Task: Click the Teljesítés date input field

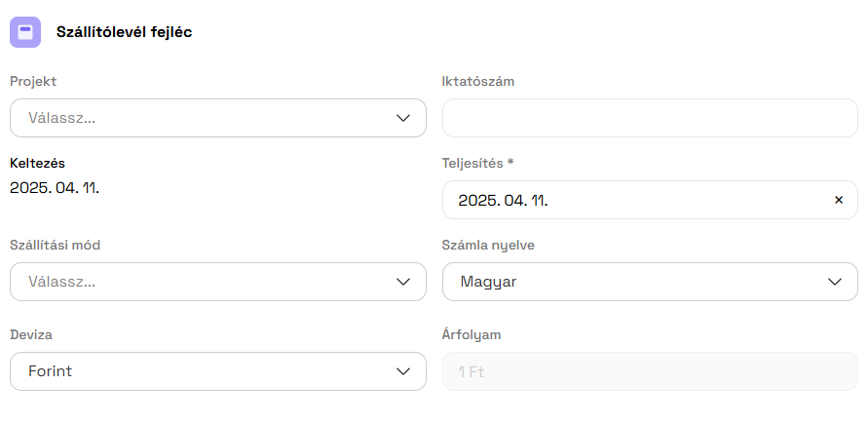Action: coord(633,200)
